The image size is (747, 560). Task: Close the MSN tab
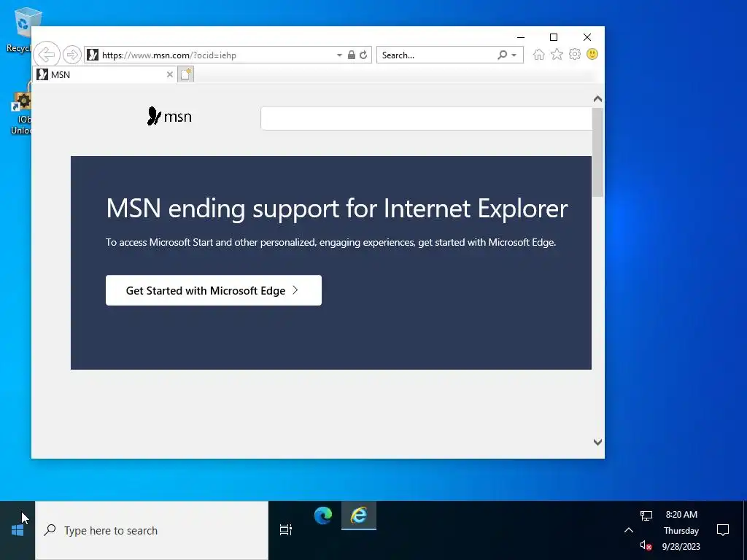pyautogui.click(x=169, y=74)
